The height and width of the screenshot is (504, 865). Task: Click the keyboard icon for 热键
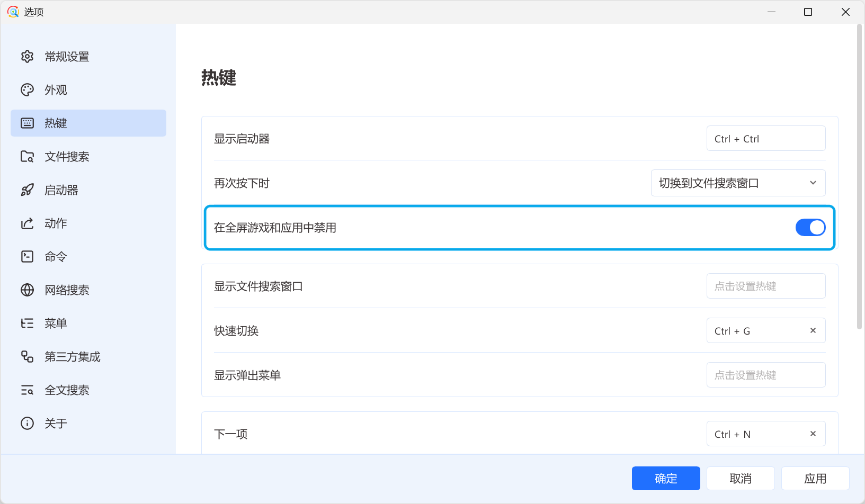coord(27,123)
